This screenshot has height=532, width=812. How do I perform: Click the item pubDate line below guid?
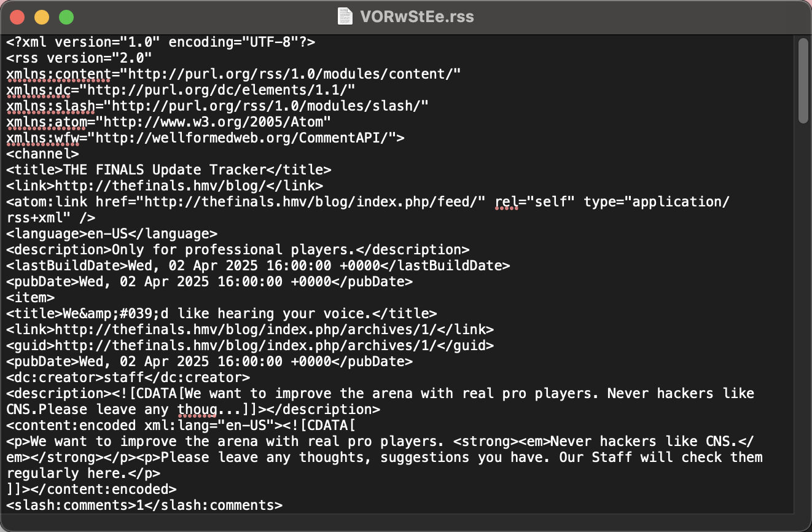[x=209, y=362]
